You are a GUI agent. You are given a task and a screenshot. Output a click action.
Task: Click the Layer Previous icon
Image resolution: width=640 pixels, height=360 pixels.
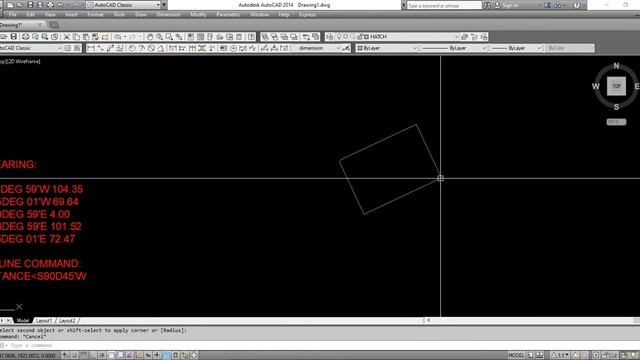(x=474, y=37)
